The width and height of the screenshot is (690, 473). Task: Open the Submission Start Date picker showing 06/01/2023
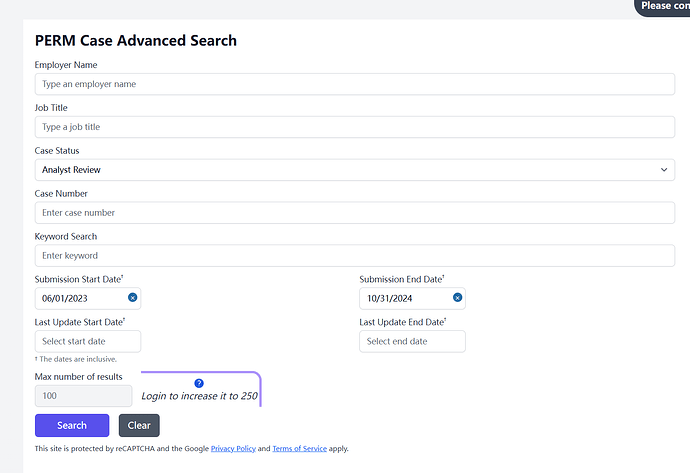[x=80, y=298]
